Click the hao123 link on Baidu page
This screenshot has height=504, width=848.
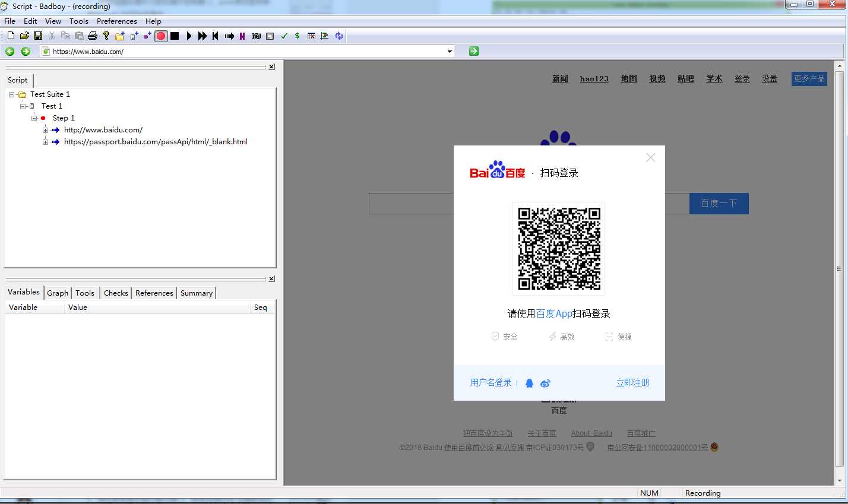pyautogui.click(x=594, y=78)
